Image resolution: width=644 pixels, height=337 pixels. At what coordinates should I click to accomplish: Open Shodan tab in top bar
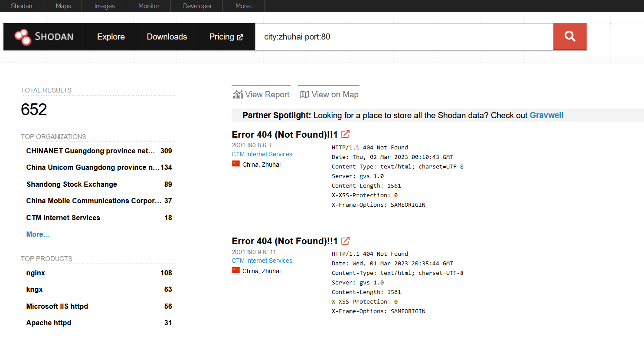[x=22, y=6]
